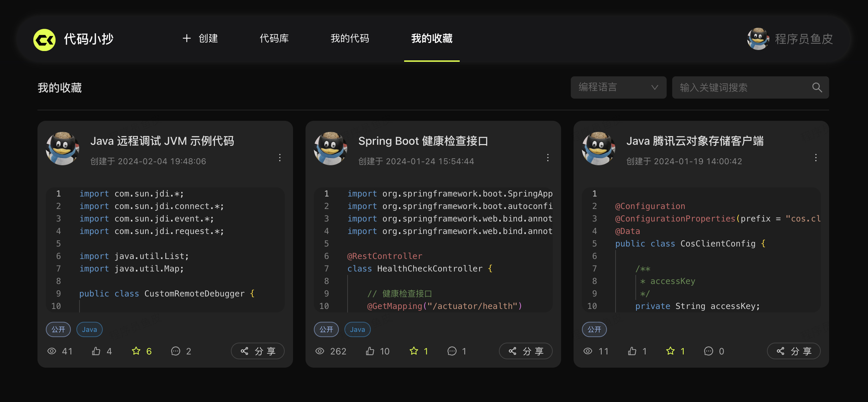This screenshot has width=868, height=402.
Task: Switch to 代码库 tab
Action: [274, 39]
